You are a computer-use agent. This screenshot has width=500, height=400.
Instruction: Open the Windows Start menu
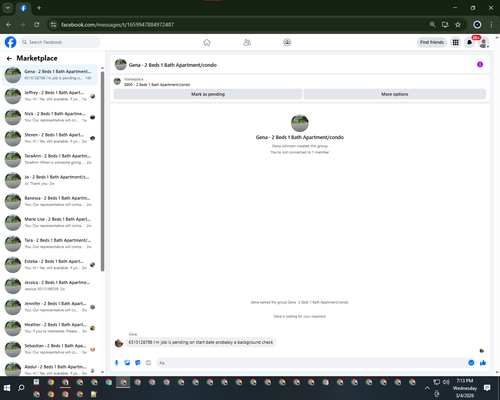(7, 388)
